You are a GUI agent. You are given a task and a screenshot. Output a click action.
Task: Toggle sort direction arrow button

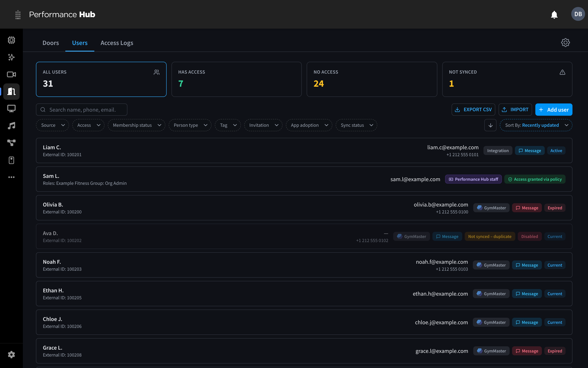point(490,125)
